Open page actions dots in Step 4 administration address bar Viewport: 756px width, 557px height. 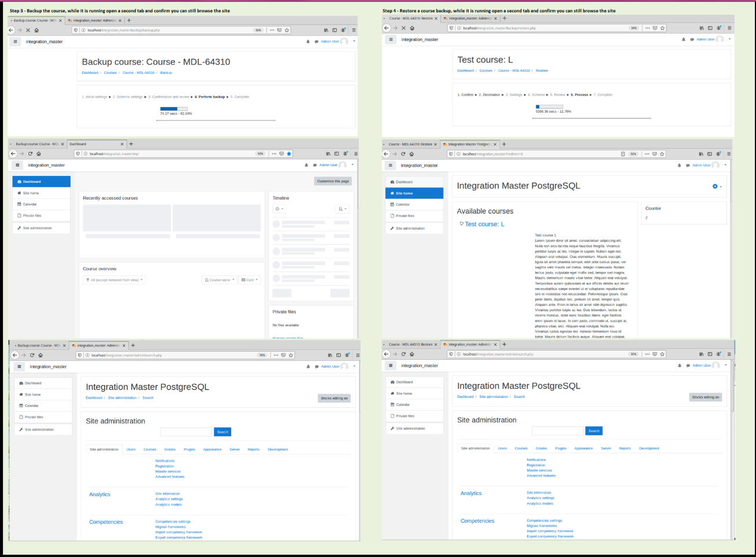point(647,354)
